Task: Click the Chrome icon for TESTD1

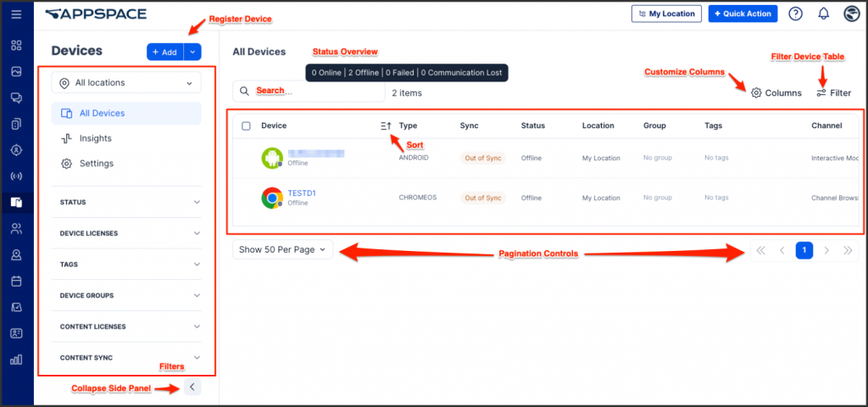Action: point(272,198)
